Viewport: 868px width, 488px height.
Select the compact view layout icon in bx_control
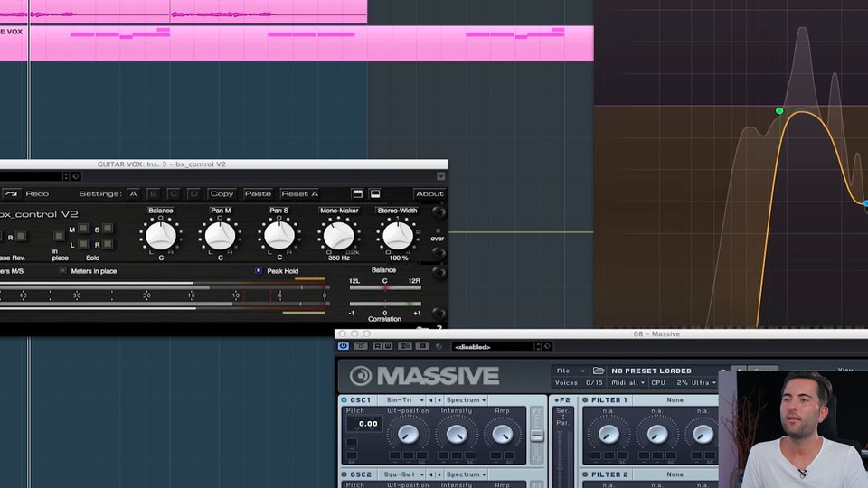coord(374,193)
